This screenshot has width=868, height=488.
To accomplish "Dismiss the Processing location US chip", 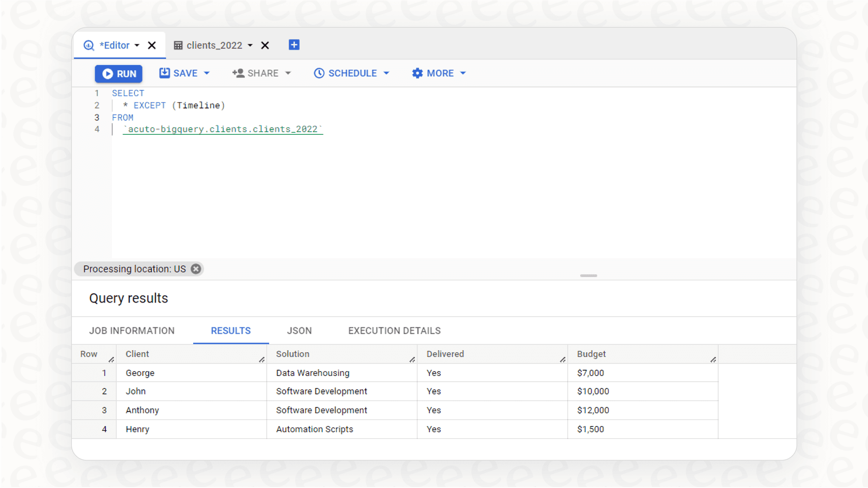I will (x=195, y=269).
